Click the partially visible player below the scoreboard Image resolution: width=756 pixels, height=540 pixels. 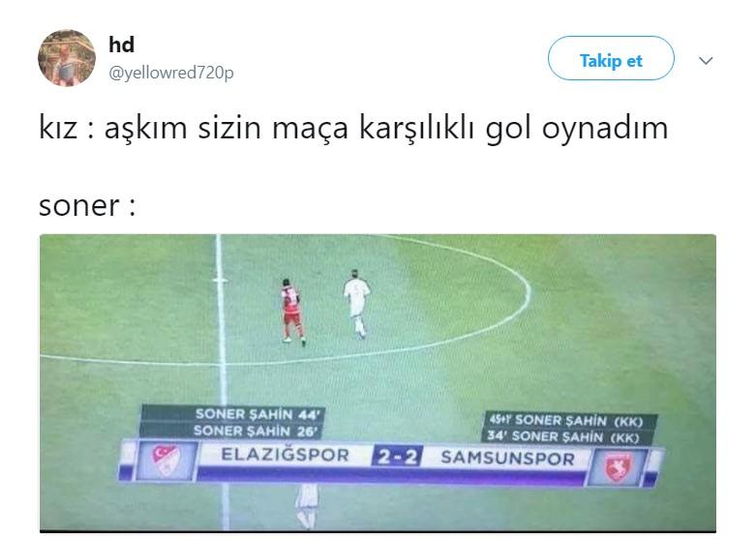click(x=307, y=506)
